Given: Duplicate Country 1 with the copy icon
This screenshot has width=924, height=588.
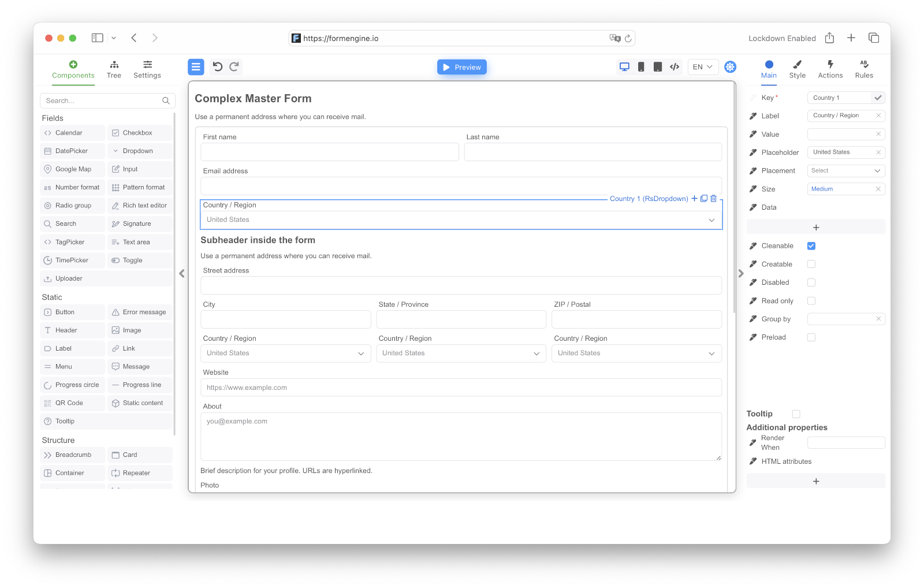Looking at the screenshot, I should coord(704,198).
